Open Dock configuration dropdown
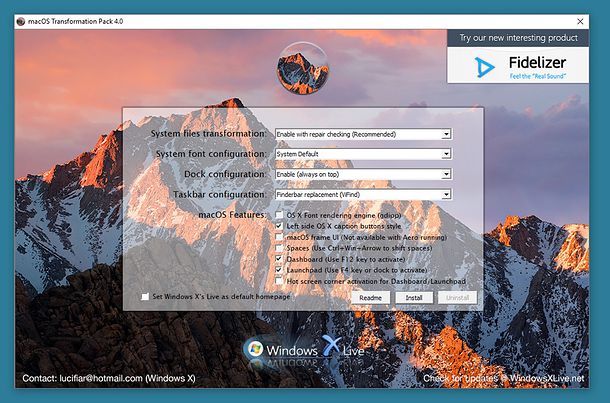610x403 pixels. pyautogui.click(x=363, y=174)
